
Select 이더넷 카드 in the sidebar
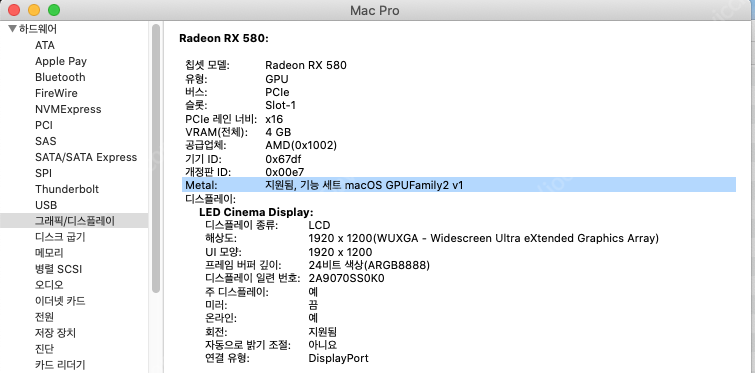[60, 301]
